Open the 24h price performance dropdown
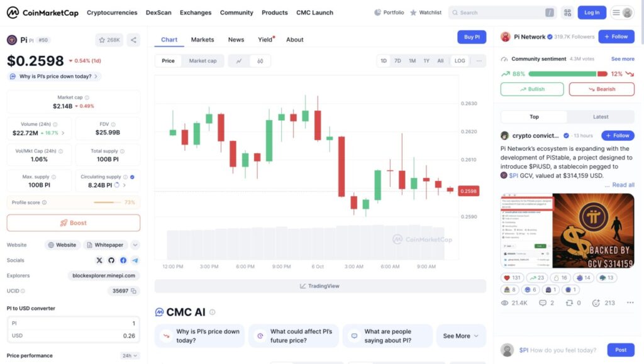644x364 pixels. [x=130, y=356]
